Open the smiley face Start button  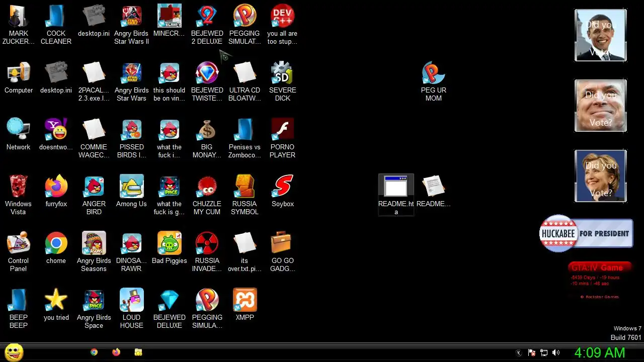click(x=14, y=352)
